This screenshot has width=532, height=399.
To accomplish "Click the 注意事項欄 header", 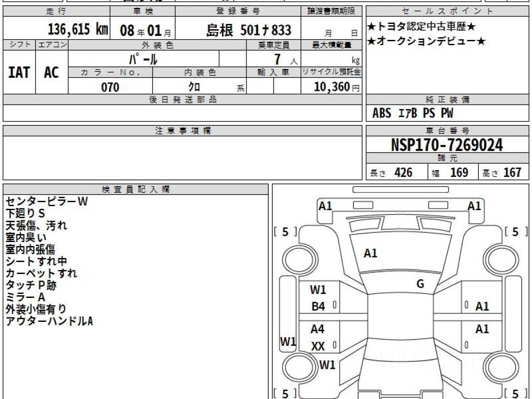I will (x=183, y=131).
